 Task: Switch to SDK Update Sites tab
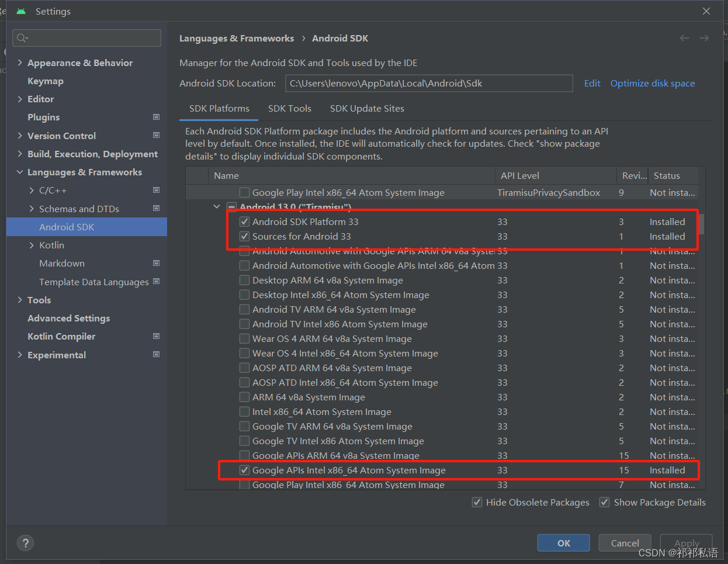click(x=367, y=108)
